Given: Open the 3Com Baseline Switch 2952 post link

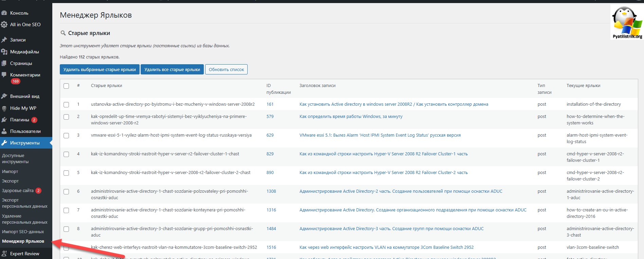Looking at the screenshot, I should 387,247.
